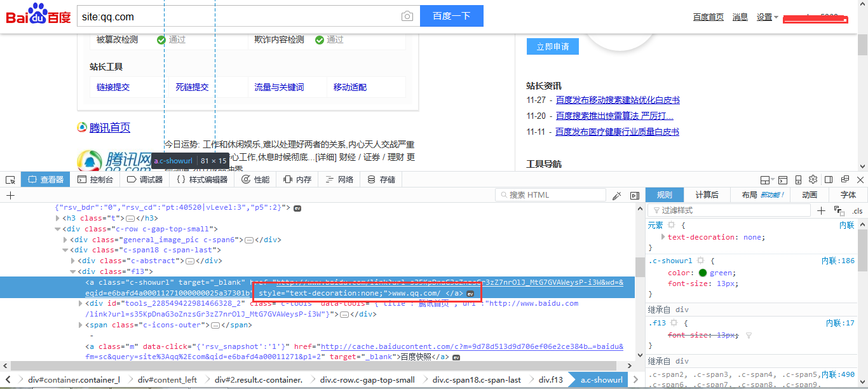Click the green color swatch

[x=703, y=273]
